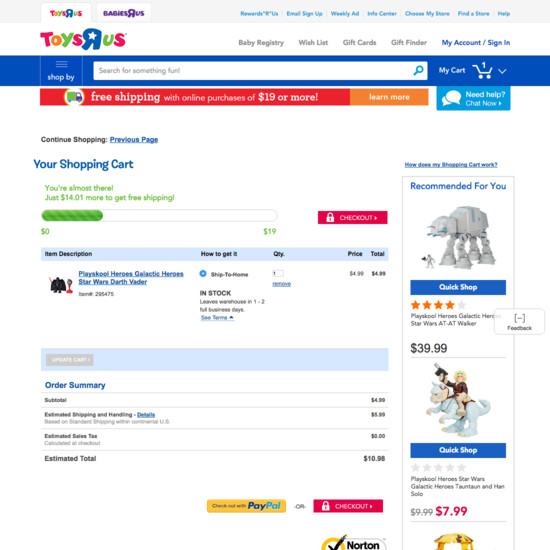Image resolution: width=550 pixels, height=550 pixels.
Task: Open the shop by hamburger menu
Action: tap(61, 71)
